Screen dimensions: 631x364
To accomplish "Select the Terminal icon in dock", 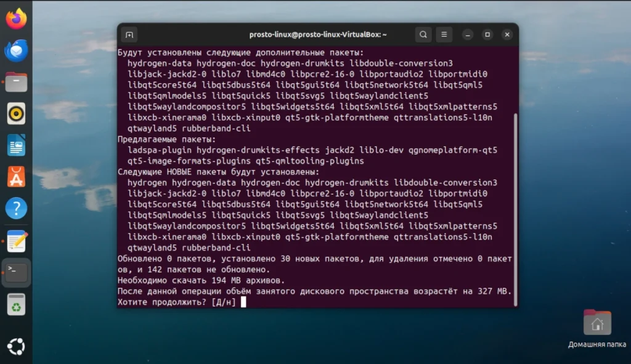I will pos(16,273).
